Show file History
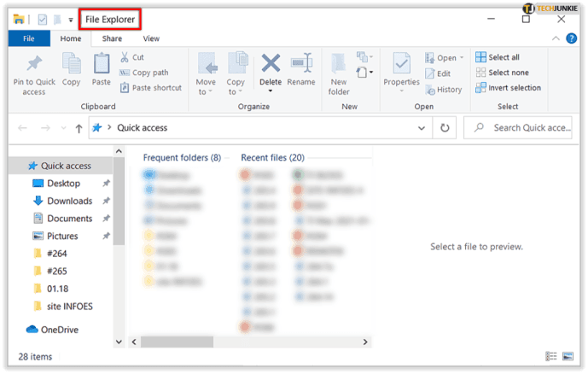This screenshot has height=374, width=588. point(444,90)
